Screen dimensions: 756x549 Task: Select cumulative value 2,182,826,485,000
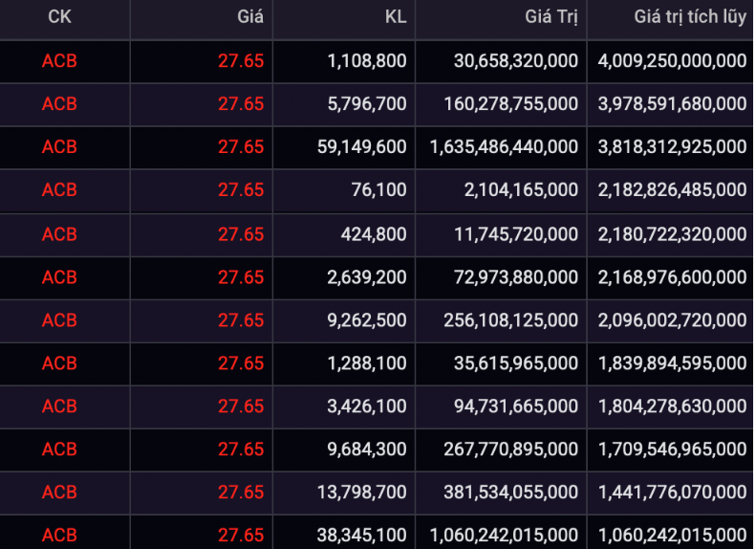[x=672, y=190]
